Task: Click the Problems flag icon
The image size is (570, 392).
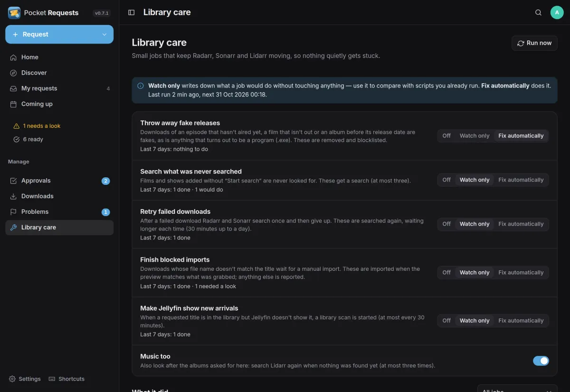Action: (13, 212)
